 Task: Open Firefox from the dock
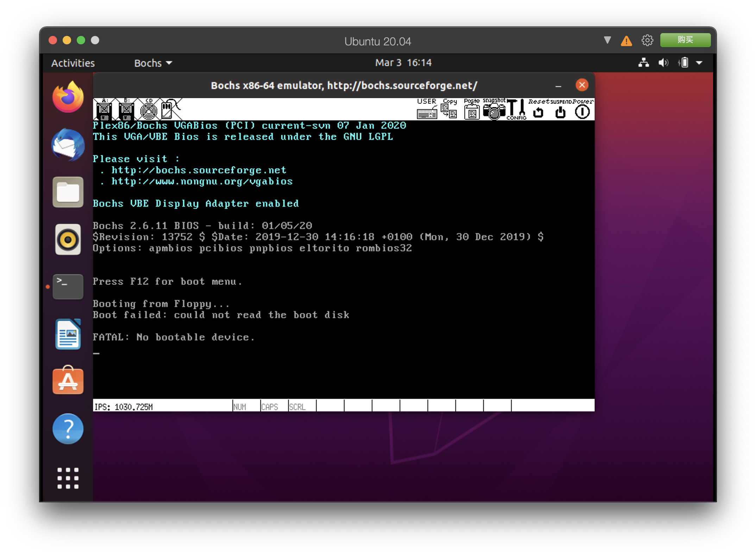pos(68,97)
